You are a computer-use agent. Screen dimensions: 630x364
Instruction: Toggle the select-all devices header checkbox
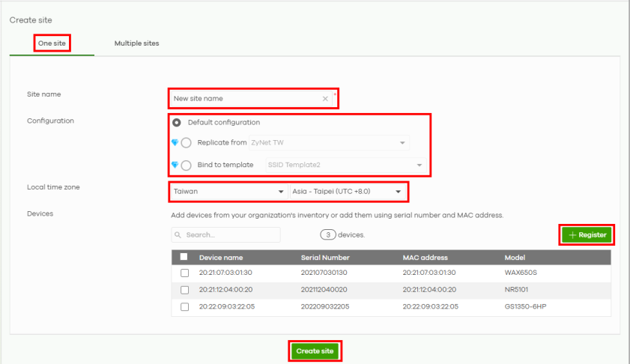[x=184, y=258]
